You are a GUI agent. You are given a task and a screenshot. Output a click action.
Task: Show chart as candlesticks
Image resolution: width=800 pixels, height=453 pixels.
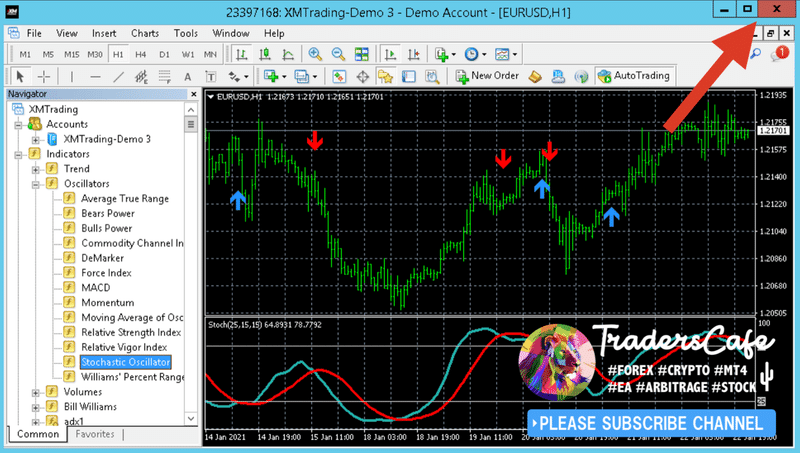click(x=265, y=54)
